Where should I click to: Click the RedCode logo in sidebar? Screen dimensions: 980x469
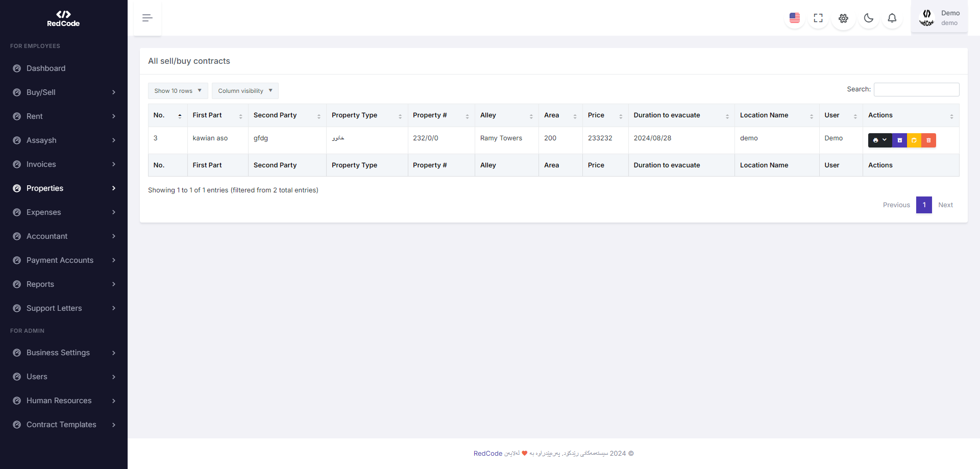pyautogui.click(x=63, y=18)
